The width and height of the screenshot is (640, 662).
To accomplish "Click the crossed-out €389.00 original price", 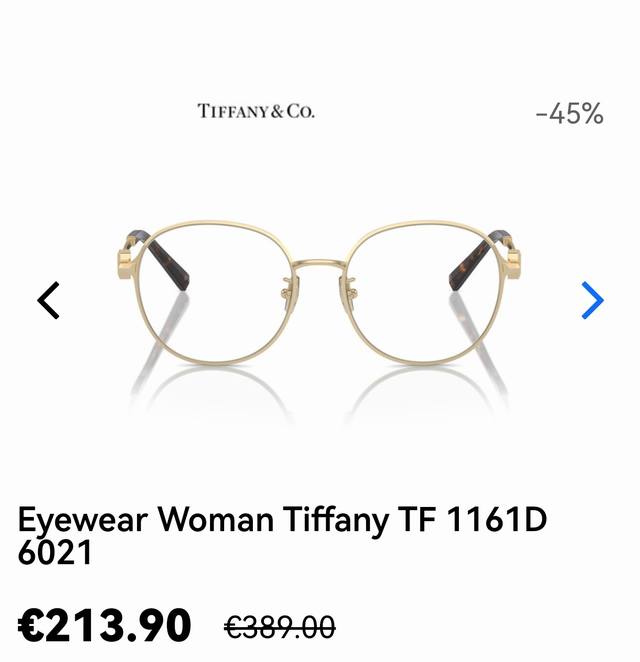I will pos(280,627).
